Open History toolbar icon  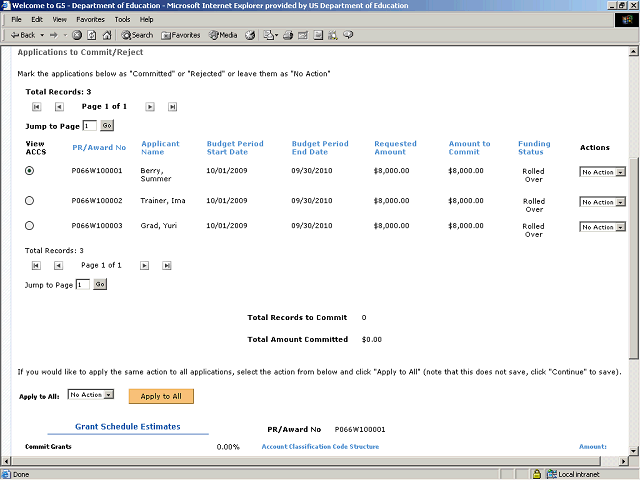[x=250, y=36]
